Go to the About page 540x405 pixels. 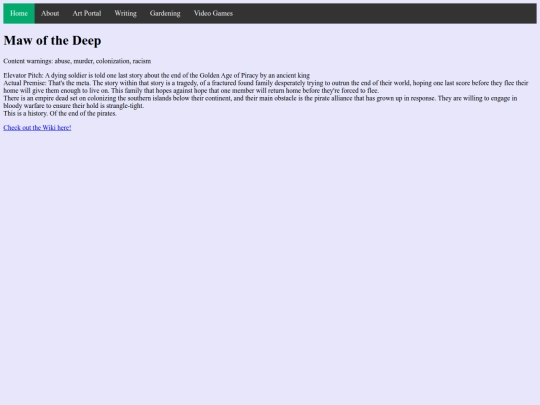point(50,13)
